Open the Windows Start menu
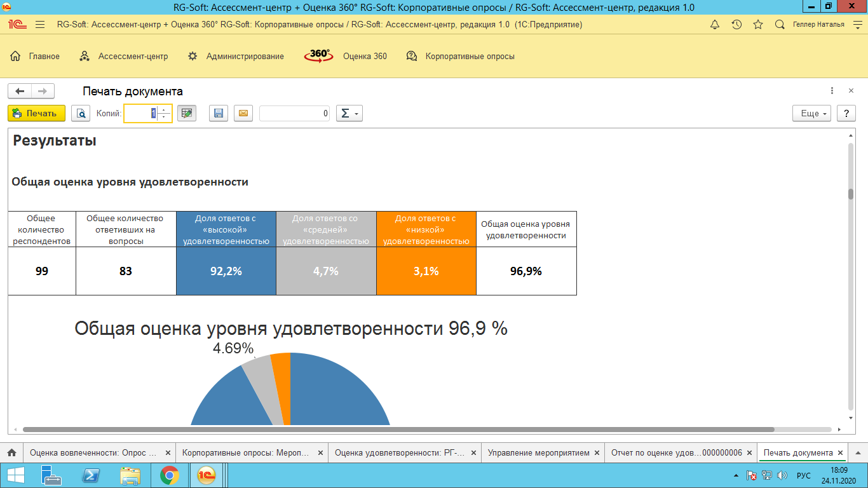Viewport: 868px width, 488px height. tap(15, 475)
